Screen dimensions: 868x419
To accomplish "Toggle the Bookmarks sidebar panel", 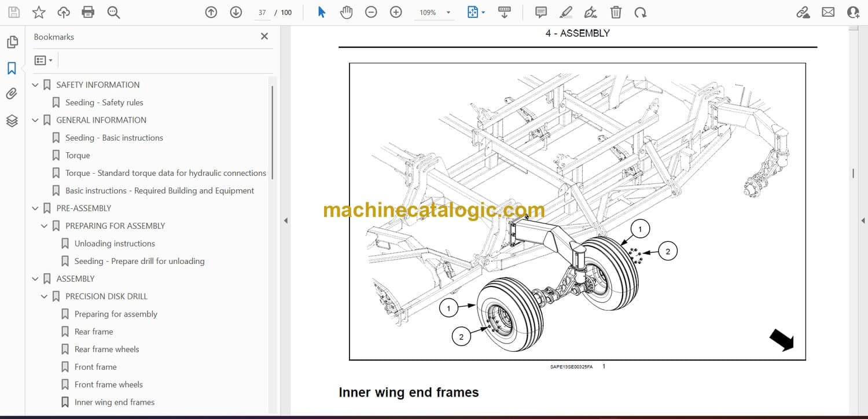I will point(12,68).
